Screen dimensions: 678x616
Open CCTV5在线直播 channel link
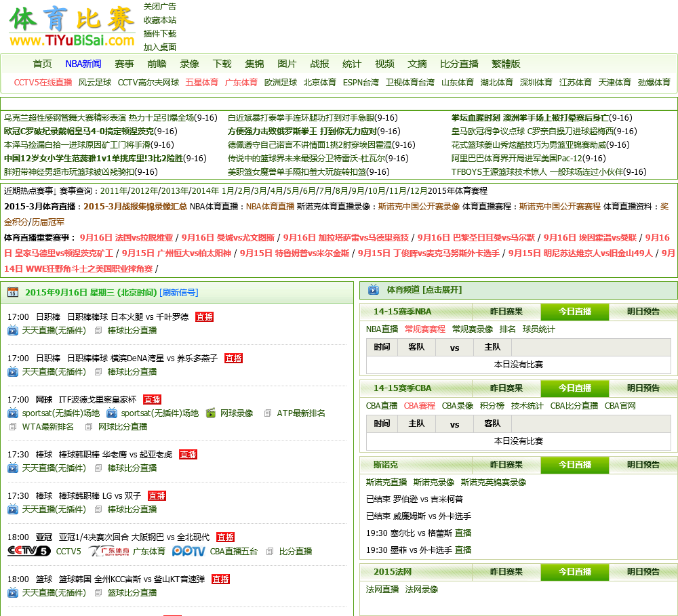coord(43,83)
